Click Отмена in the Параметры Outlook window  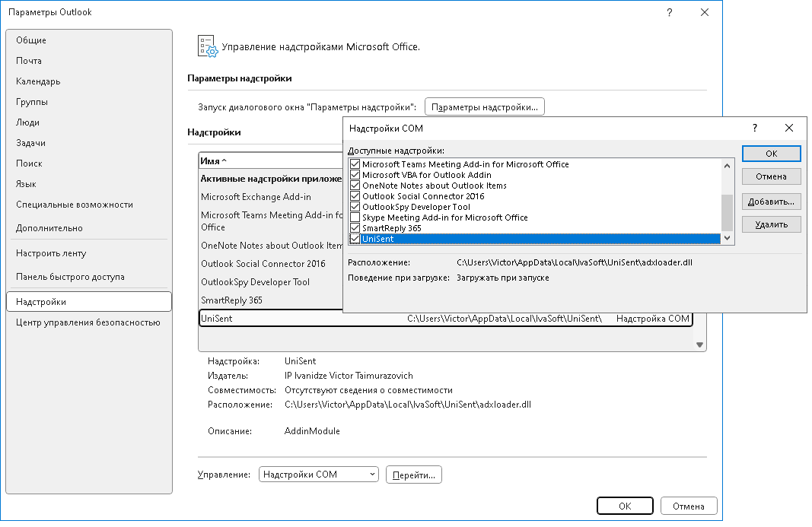[688, 506]
